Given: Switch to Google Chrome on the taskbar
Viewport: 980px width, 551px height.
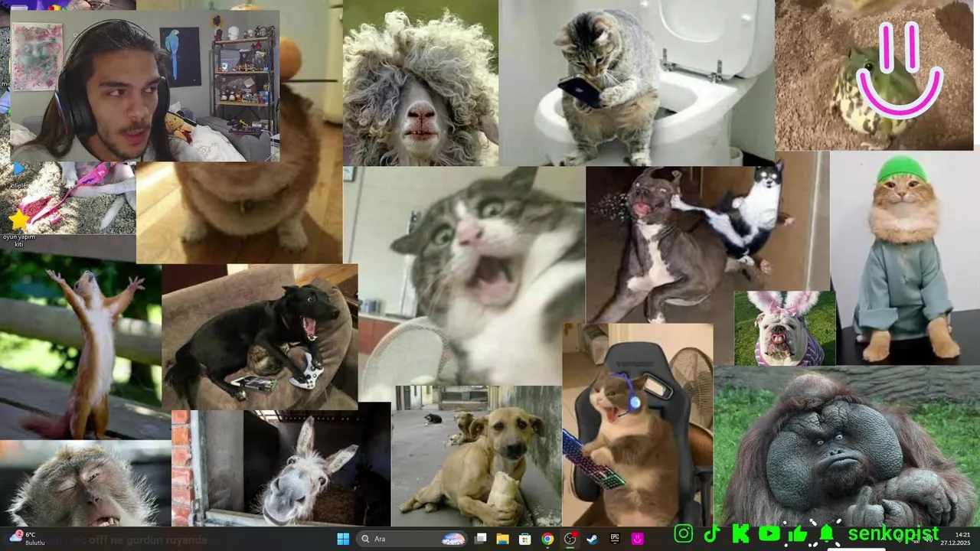Looking at the screenshot, I should (547, 539).
